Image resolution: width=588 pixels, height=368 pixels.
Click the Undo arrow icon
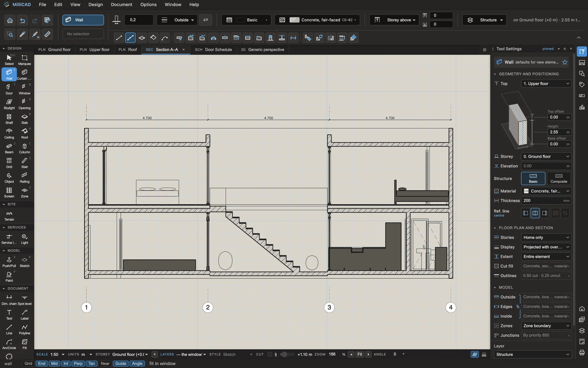point(22,20)
